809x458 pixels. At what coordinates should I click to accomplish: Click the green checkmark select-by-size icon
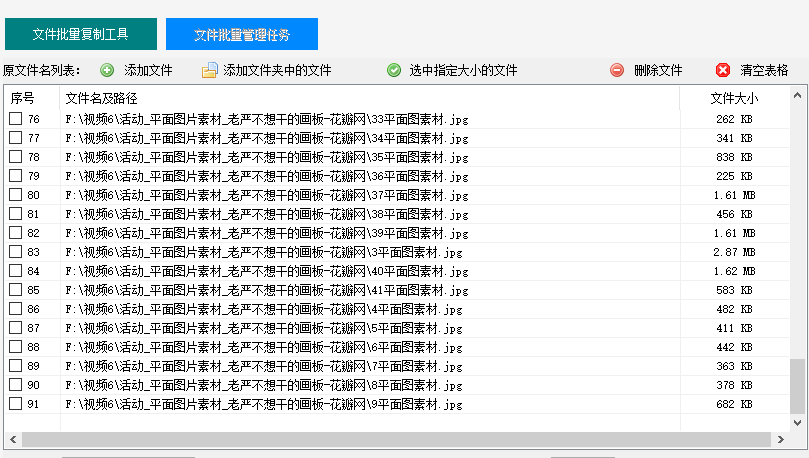(394, 70)
